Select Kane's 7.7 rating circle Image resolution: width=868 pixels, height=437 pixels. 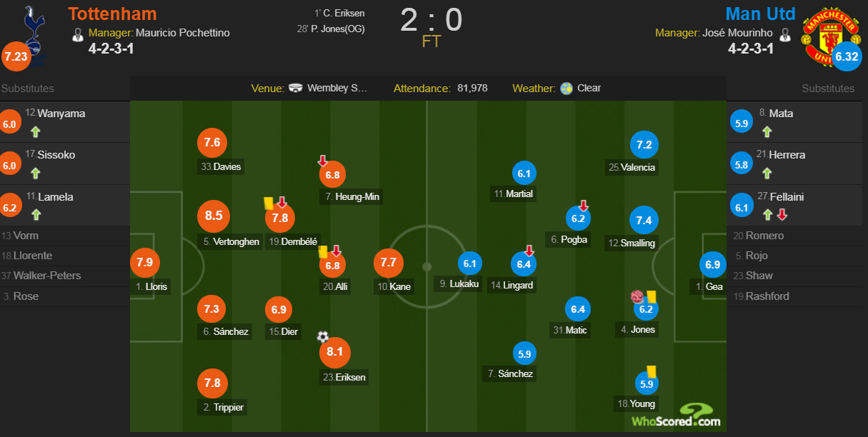(x=389, y=263)
